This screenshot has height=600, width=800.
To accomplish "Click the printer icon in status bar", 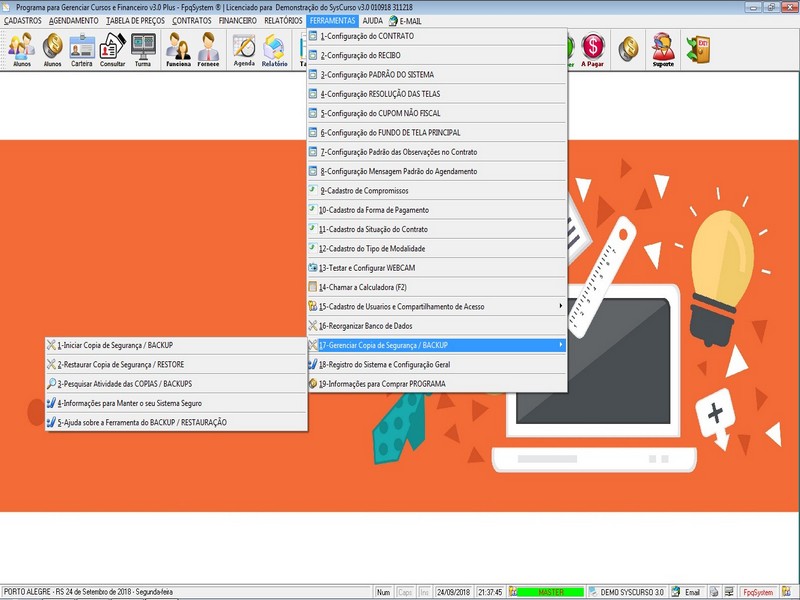I will (x=714, y=592).
